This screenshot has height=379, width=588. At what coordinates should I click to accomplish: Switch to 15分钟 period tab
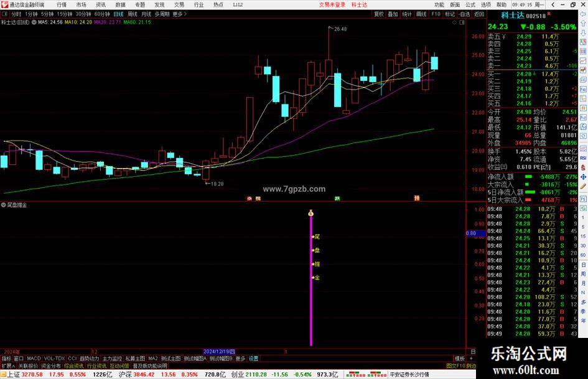(65, 14)
